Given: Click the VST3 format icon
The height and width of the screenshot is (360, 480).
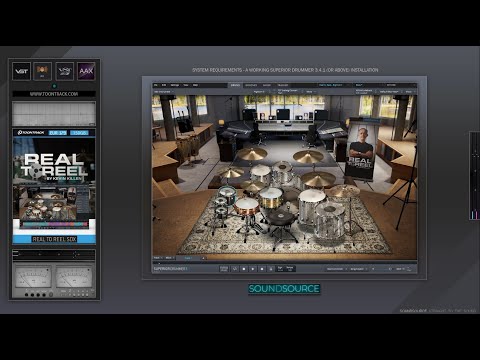Looking at the screenshot, I should 65,71.
